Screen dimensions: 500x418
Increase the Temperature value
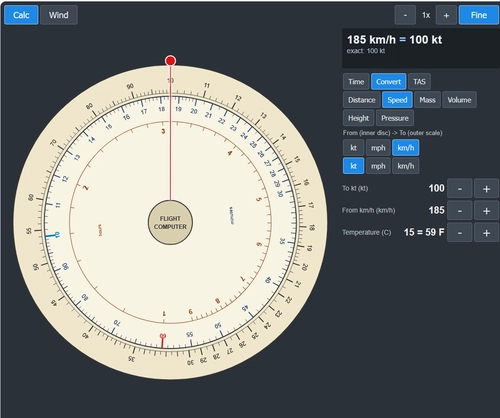click(x=486, y=233)
